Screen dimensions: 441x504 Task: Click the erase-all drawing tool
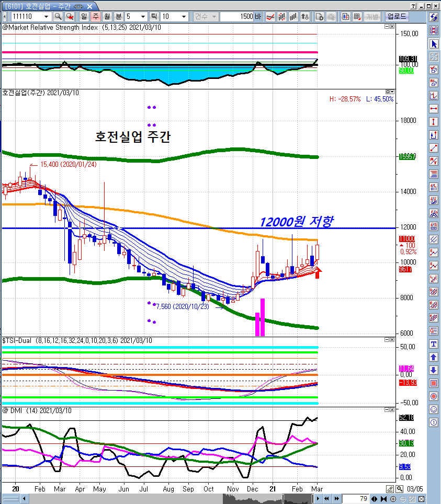tap(434, 83)
